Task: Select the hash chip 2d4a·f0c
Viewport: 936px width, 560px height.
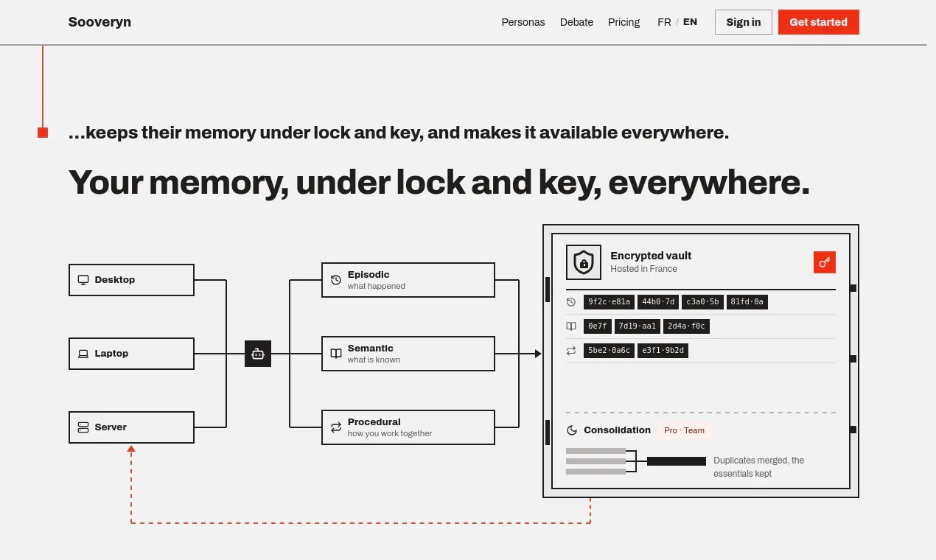Action: point(686,326)
